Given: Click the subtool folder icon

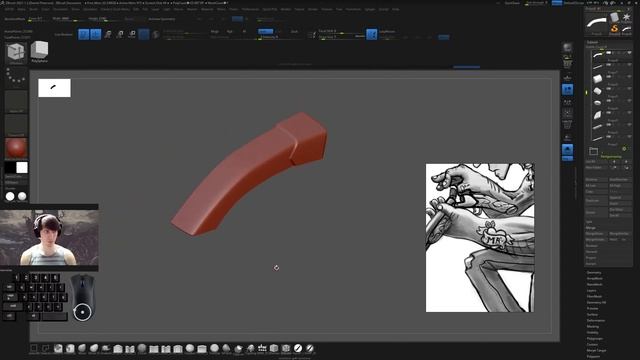Looking at the screenshot, I should point(593,151).
